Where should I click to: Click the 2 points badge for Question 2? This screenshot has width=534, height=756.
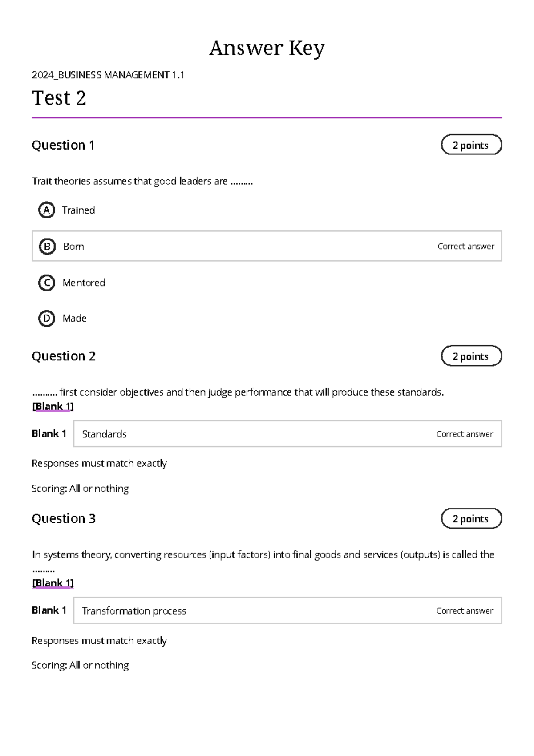coord(471,356)
